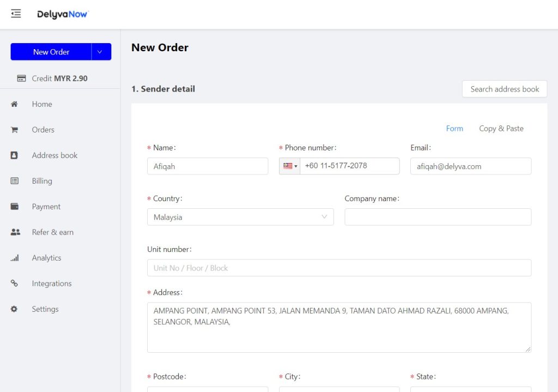The width and height of the screenshot is (558, 392).
Task: Expand the New Order dropdown arrow
Action: (x=101, y=52)
